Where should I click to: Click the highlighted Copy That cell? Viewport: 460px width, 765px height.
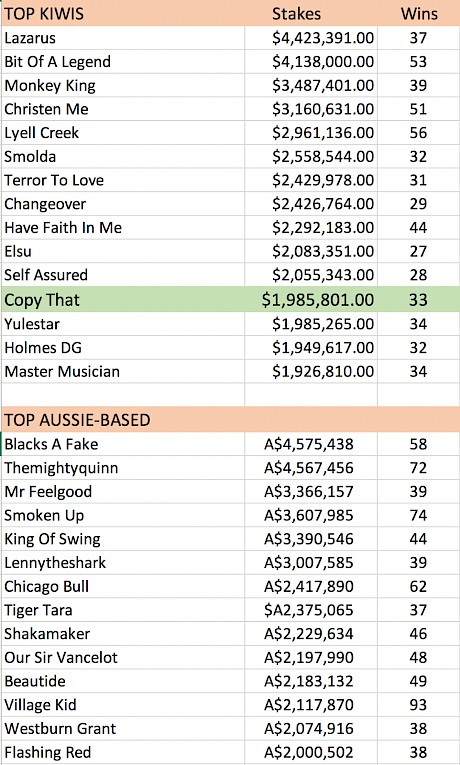point(122,299)
